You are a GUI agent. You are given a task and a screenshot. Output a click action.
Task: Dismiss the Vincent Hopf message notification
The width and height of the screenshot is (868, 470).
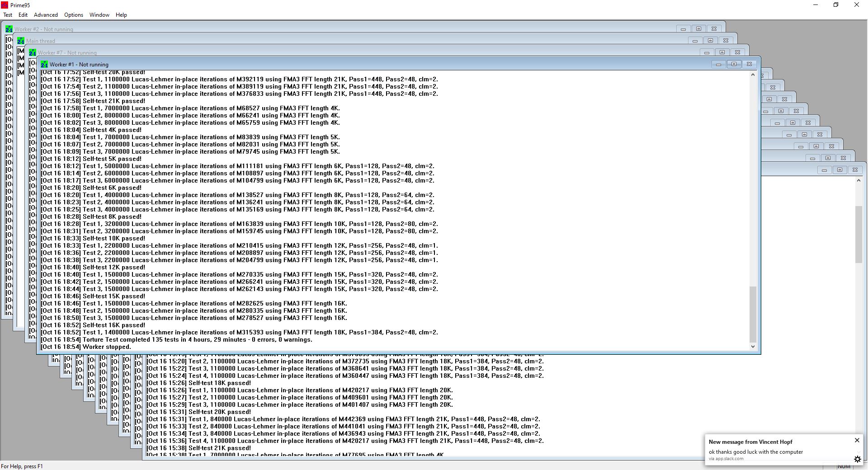click(x=857, y=440)
